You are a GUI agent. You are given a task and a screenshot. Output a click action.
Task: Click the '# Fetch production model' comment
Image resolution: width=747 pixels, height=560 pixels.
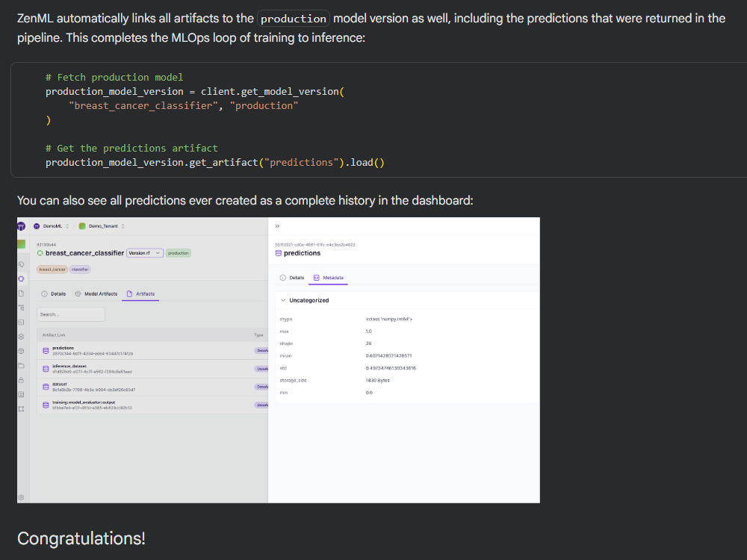(x=114, y=77)
